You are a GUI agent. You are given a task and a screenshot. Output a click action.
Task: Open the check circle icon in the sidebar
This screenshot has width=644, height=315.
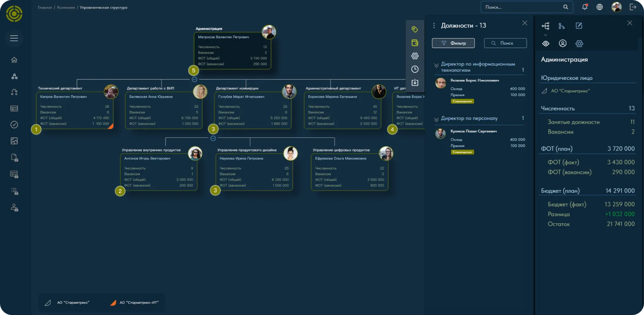pos(14,124)
